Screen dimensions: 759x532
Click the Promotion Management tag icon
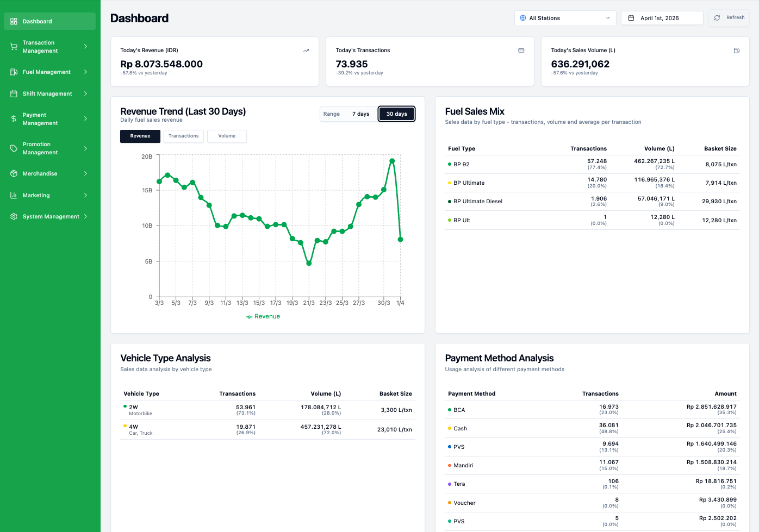pos(14,148)
